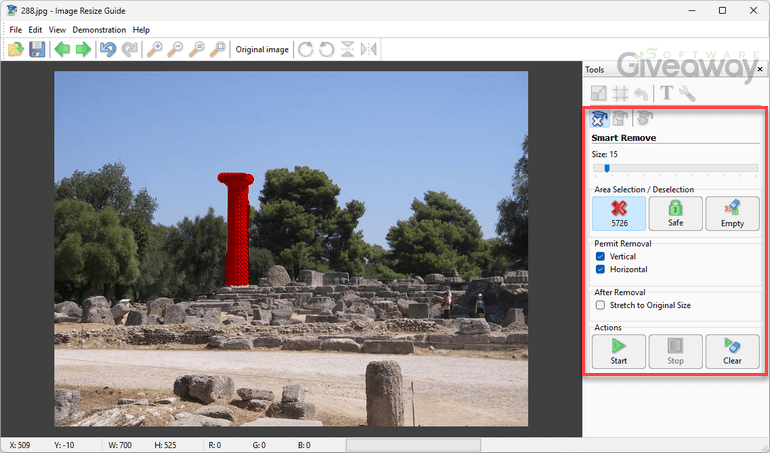770x453 pixels.
Task: Click the Size slider track
Action: (675, 168)
